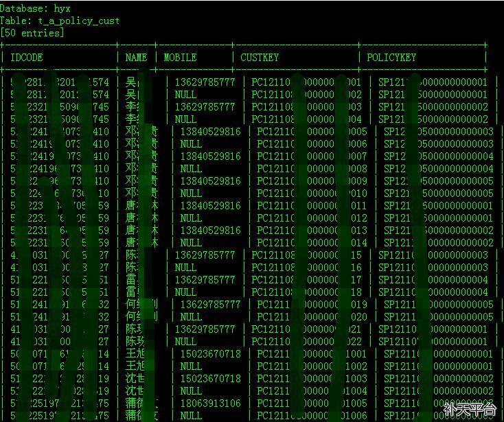Viewport: 504px width, 422px height.
Task: Click the 补天平台 watermark logo
Action: click(x=470, y=409)
